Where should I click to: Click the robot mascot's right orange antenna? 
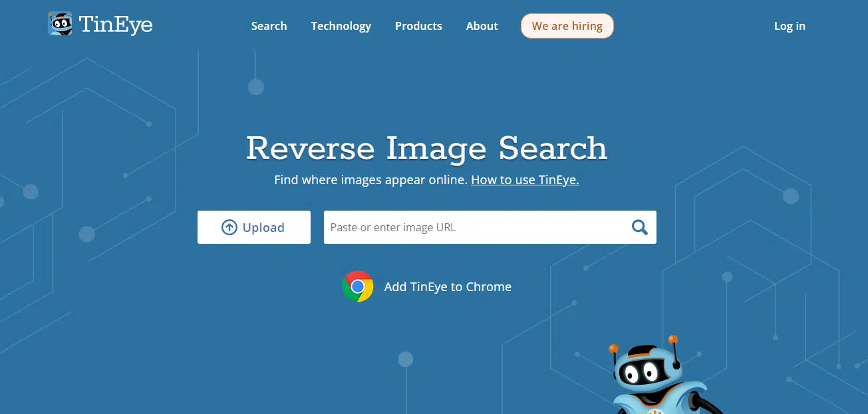(673, 340)
